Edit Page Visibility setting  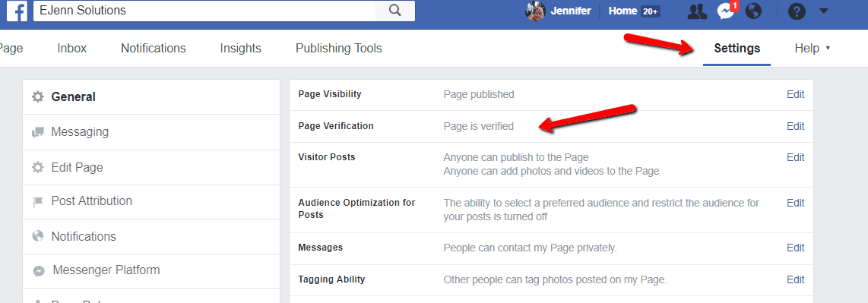[x=796, y=95]
